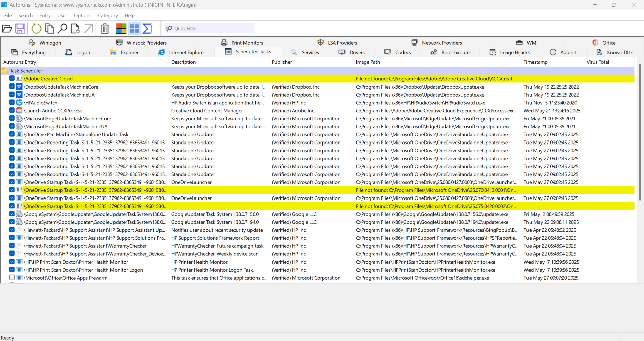The width and height of the screenshot is (644, 341).
Task: Copy the selected entry using the Copy icon
Action: pos(49,29)
